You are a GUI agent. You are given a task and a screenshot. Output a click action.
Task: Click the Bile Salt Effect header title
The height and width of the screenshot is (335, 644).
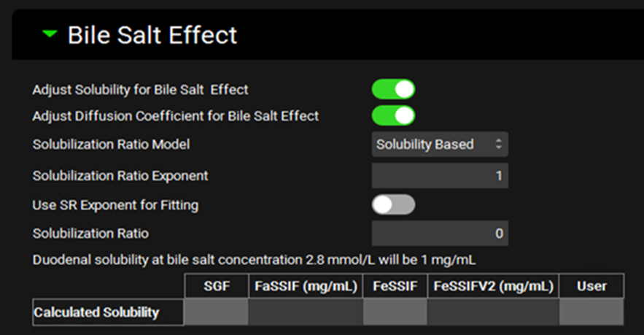tap(152, 35)
